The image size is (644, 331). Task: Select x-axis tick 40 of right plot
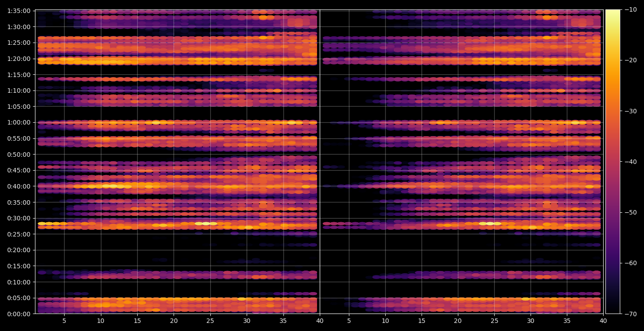pos(604,321)
